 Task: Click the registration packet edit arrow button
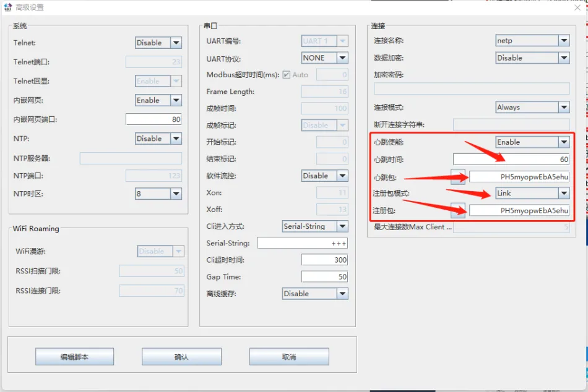(x=459, y=210)
